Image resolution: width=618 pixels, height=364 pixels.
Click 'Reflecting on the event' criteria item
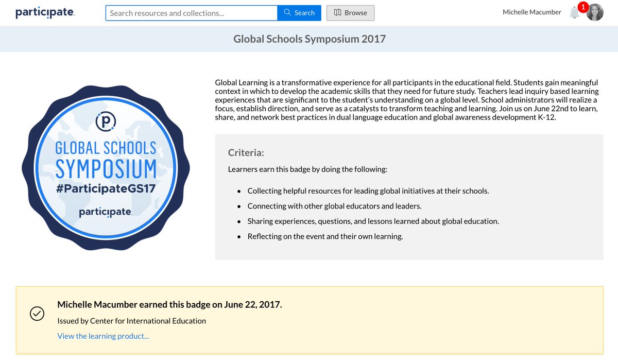(x=325, y=237)
